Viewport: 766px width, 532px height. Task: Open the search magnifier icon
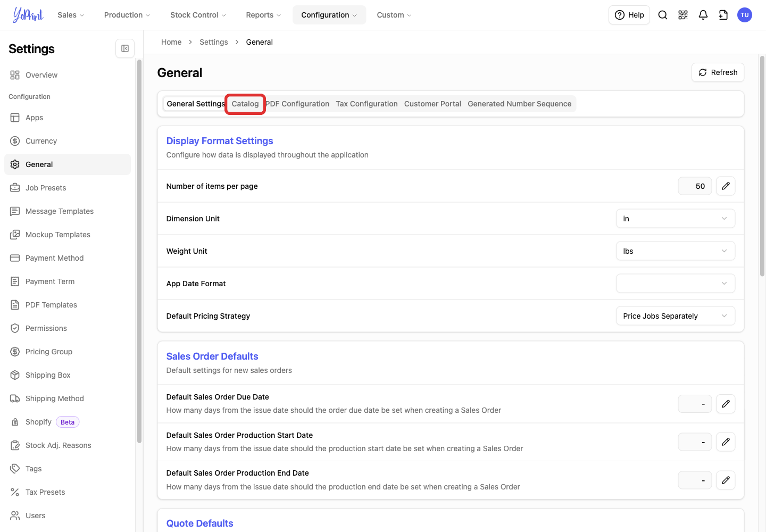point(663,15)
